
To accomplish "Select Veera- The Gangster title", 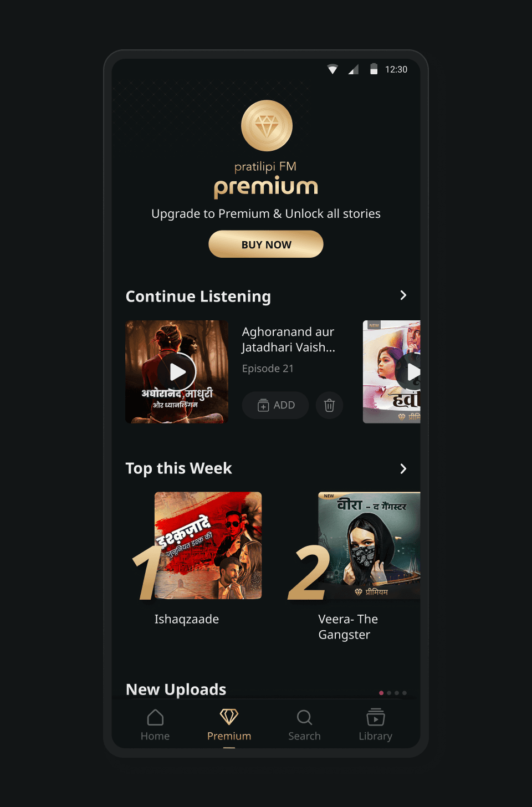I will [348, 627].
